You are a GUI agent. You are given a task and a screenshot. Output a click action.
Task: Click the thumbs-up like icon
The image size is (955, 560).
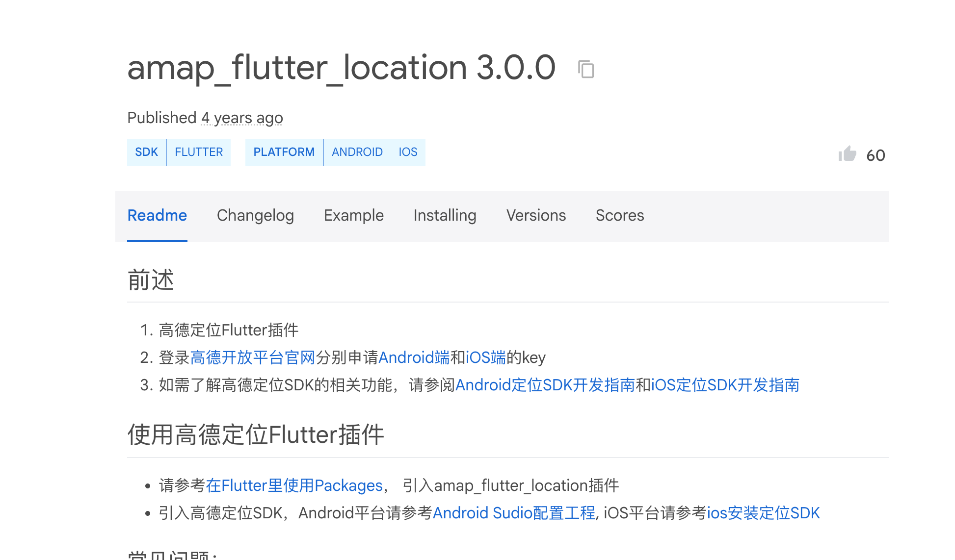click(847, 154)
